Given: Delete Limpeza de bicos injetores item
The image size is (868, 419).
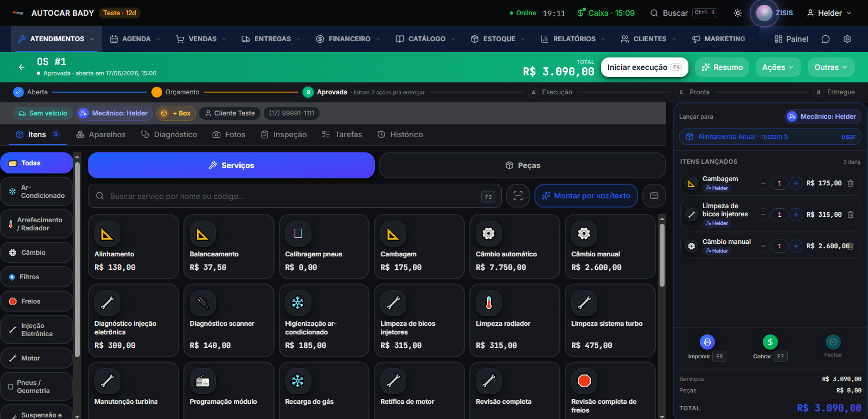Looking at the screenshot, I should point(851,215).
